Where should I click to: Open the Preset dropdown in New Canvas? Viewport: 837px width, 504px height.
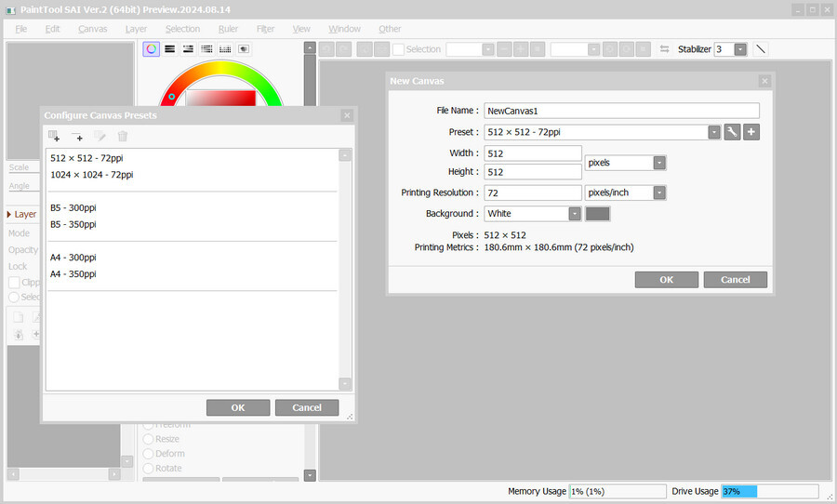(714, 132)
